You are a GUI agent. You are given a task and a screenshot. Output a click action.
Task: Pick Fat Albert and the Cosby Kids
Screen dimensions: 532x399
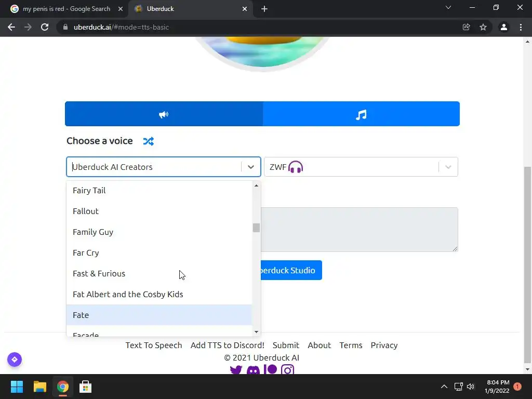click(159, 294)
